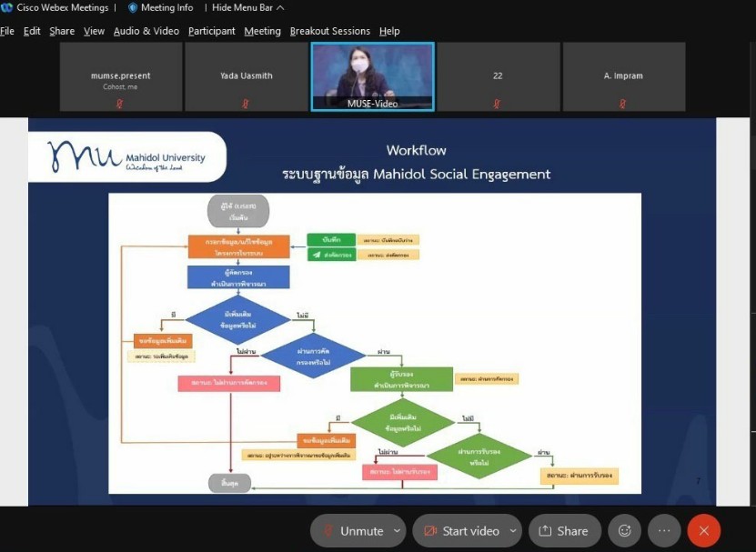
Task: Open the Participant menu
Action: [x=212, y=31]
